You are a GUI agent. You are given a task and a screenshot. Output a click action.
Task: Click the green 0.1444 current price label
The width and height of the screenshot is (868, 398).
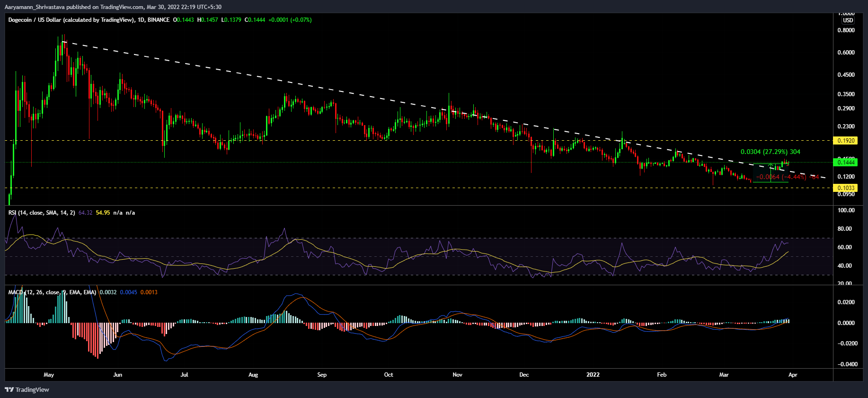point(846,163)
